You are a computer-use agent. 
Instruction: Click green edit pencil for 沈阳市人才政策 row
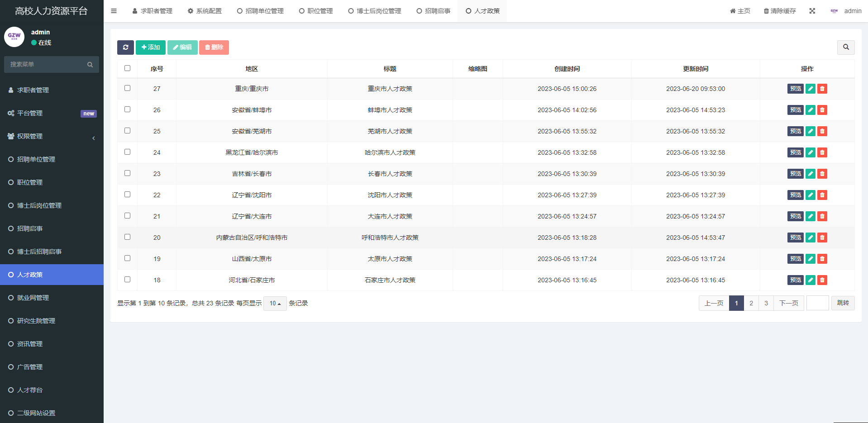tap(810, 195)
